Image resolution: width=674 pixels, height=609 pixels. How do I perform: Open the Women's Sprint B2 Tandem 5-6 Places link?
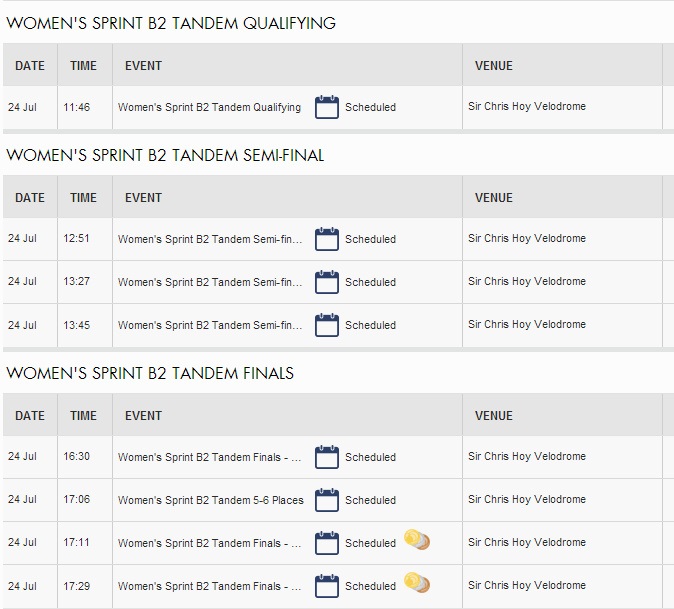(x=210, y=500)
